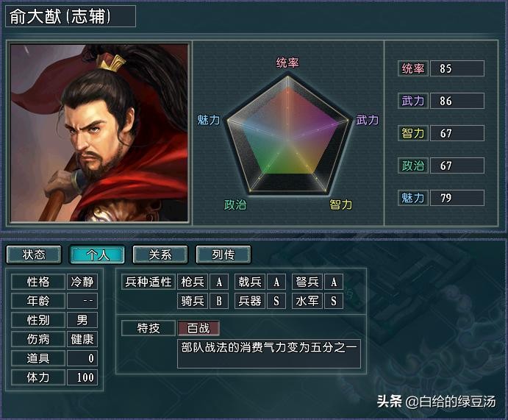Click the 政治 stat label box
Viewport: 508px width, 420px height.
[x=413, y=165]
